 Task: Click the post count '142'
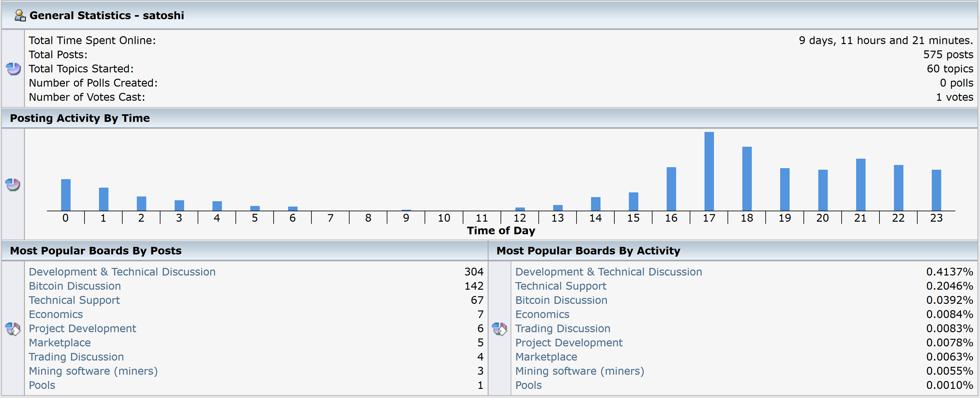[474, 286]
